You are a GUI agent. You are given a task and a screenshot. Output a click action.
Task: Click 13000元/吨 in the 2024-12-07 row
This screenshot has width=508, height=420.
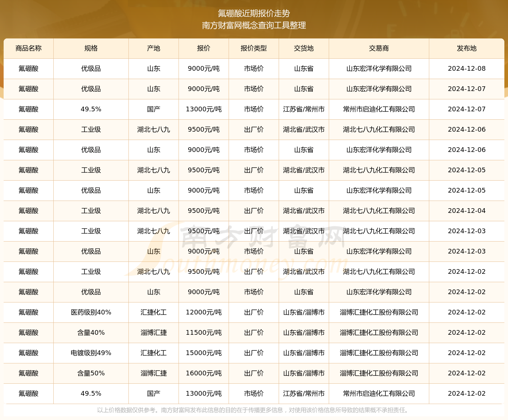pos(204,109)
